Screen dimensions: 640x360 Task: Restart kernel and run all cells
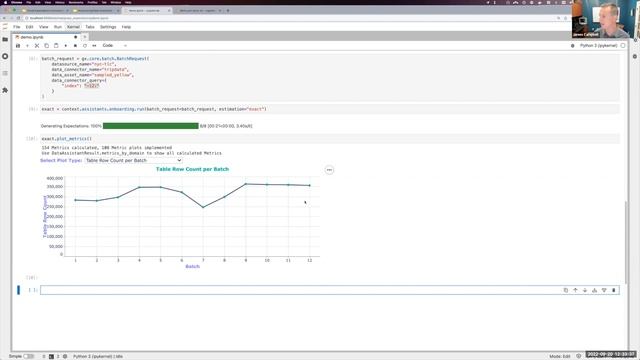coord(94,46)
